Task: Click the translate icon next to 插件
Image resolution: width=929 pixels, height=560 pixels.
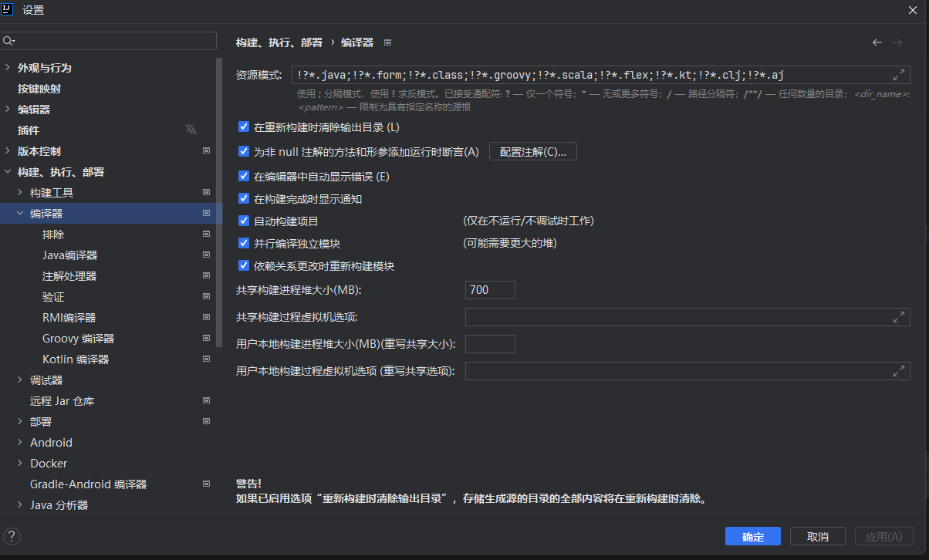Action: pyautogui.click(x=191, y=130)
